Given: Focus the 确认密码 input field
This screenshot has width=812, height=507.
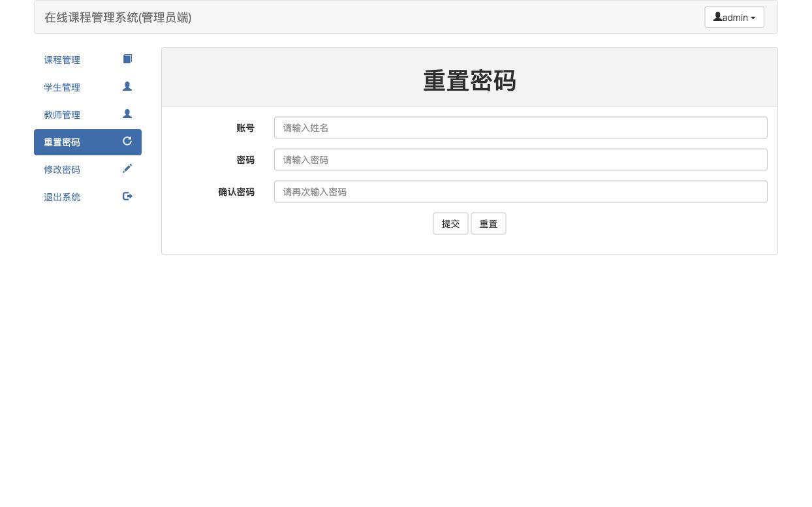Looking at the screenshot, I should (x=520, y=192).
